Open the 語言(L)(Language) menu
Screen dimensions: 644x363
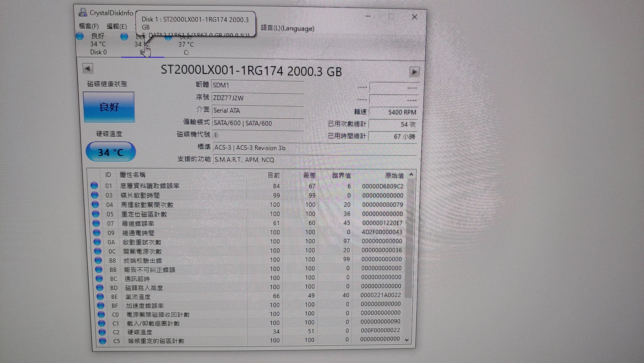[x=287, y=28]
